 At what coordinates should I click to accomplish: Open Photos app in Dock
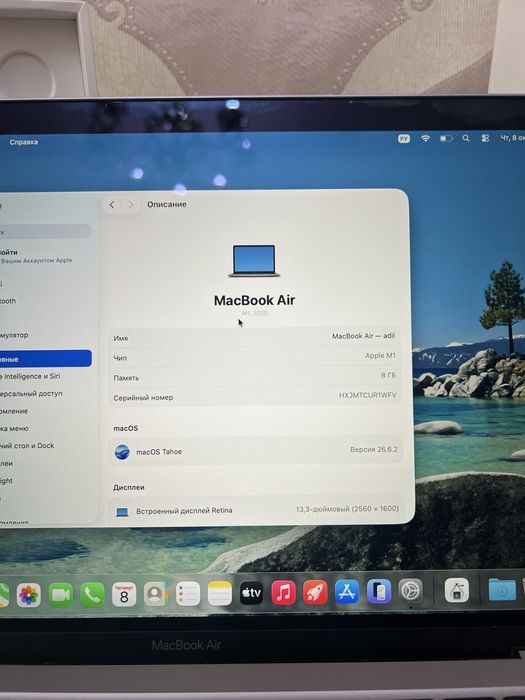pyautogui.click(x=29, y=595)
